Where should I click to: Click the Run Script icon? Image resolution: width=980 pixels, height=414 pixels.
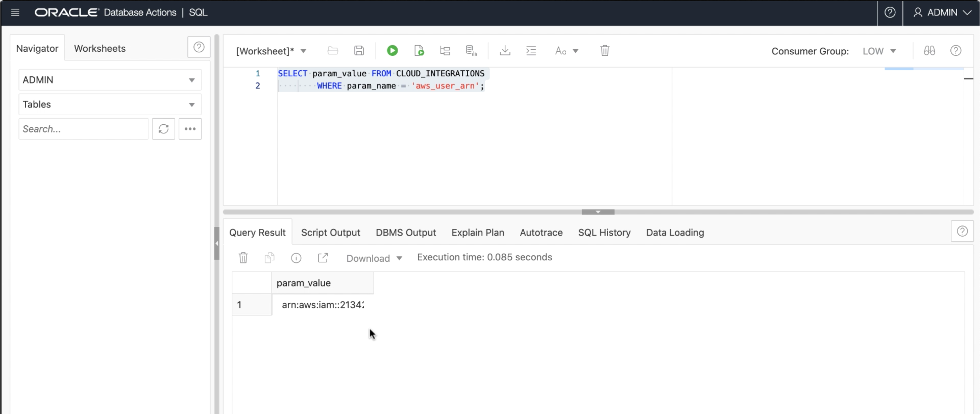pos(419,51)
